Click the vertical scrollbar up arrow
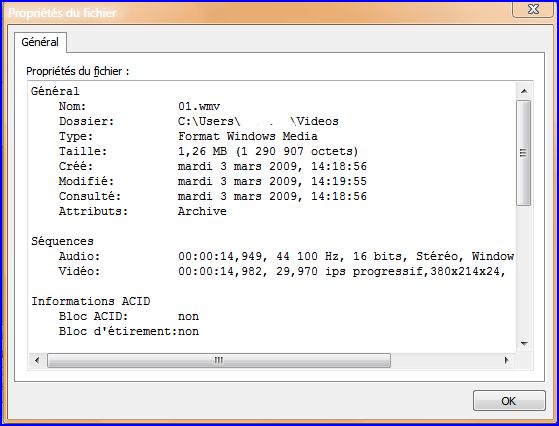This screenshot has height=426, width=559. coord(524,91)
